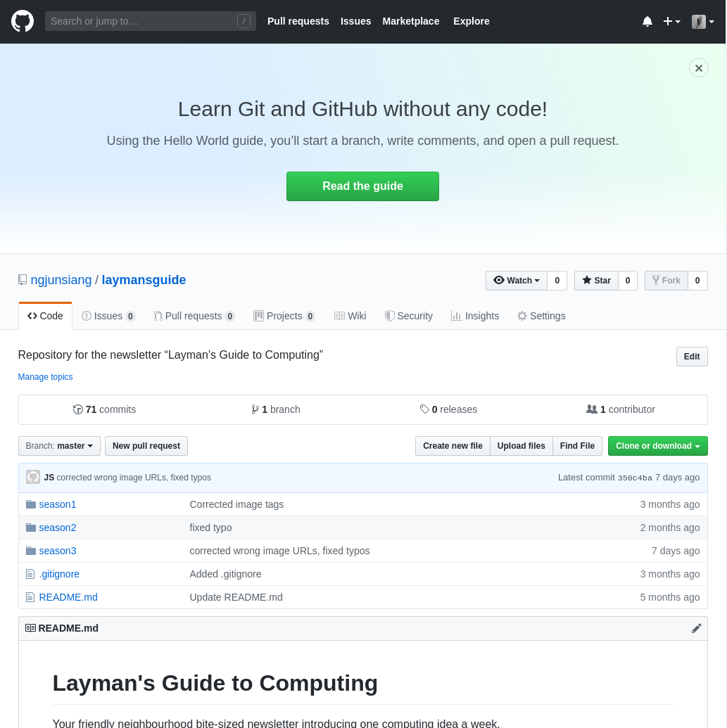Screen dimensions: 727x728
Task: View the 1 branch list
Action: pos(275,409)
